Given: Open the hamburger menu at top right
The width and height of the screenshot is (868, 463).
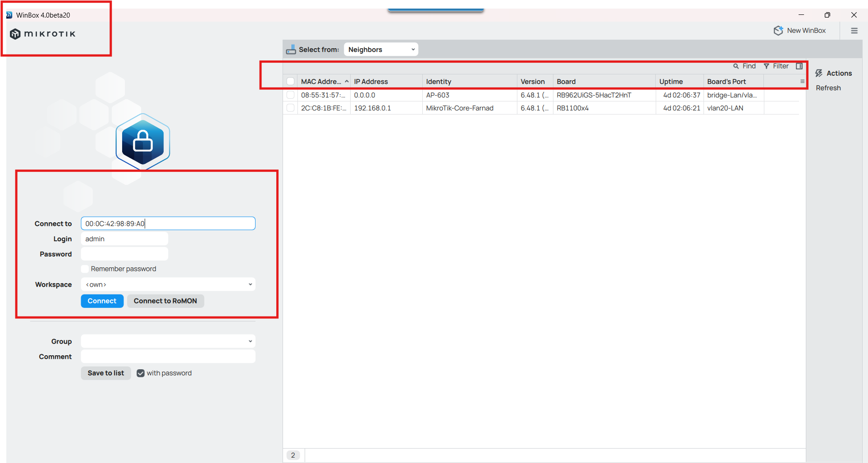Looking at the screenshot, I should pos(854,31).
